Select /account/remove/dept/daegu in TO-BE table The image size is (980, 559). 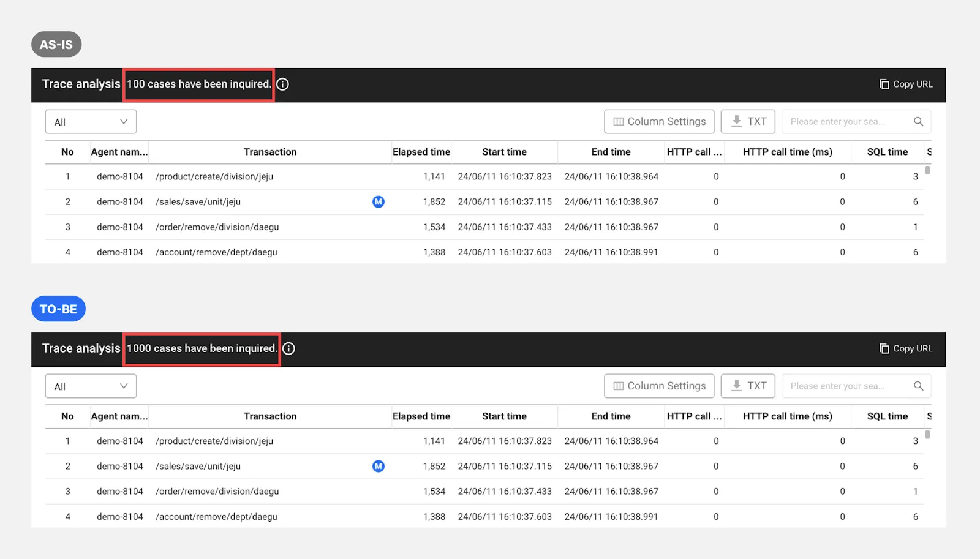216,517
